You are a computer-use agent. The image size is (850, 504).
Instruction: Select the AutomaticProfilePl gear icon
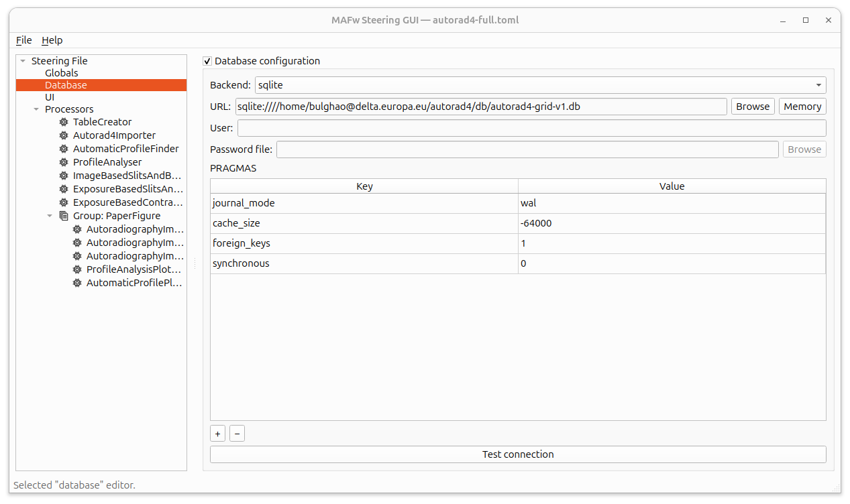[76, 283]
